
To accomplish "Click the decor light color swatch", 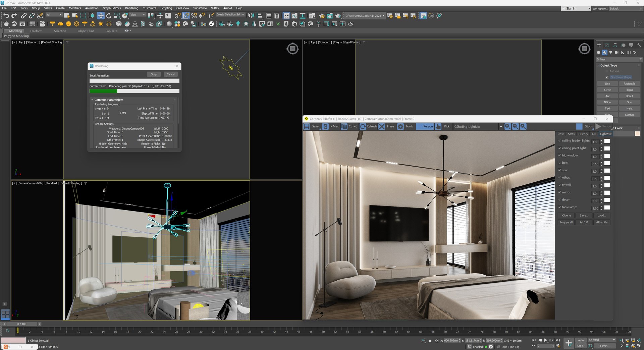I will pos(607,200).
